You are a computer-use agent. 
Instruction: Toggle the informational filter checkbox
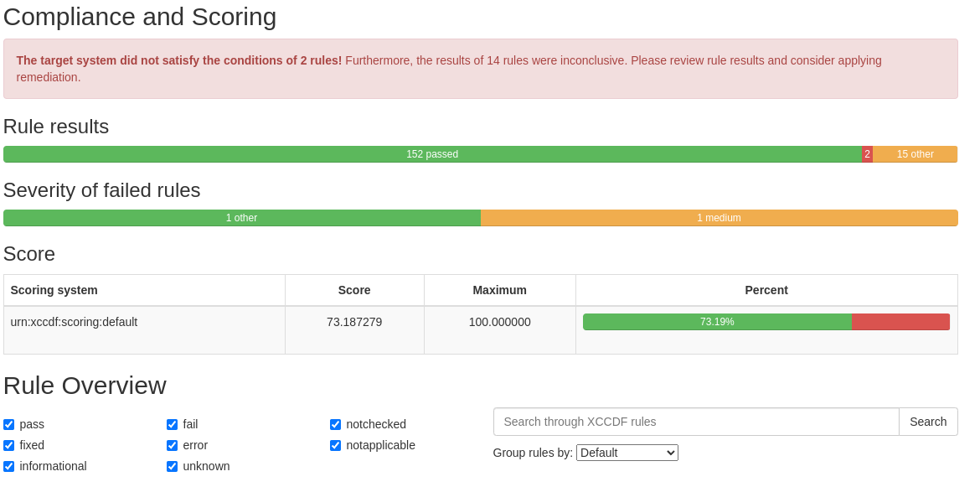[x=8, y=466]
